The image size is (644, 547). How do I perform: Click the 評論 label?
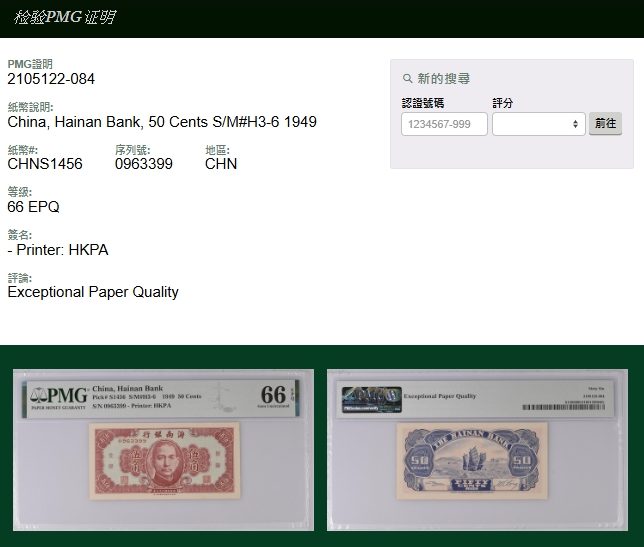pyautogui.click(x=20, y=278)
